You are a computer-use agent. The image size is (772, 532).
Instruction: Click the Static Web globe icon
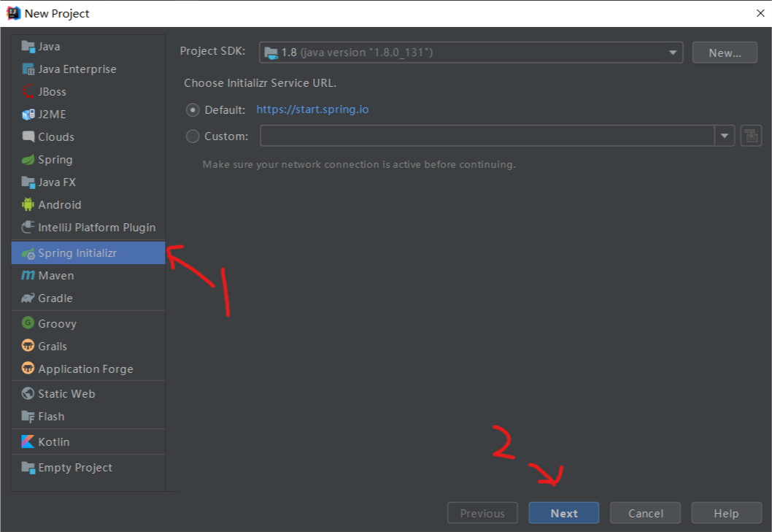(28, 393)
